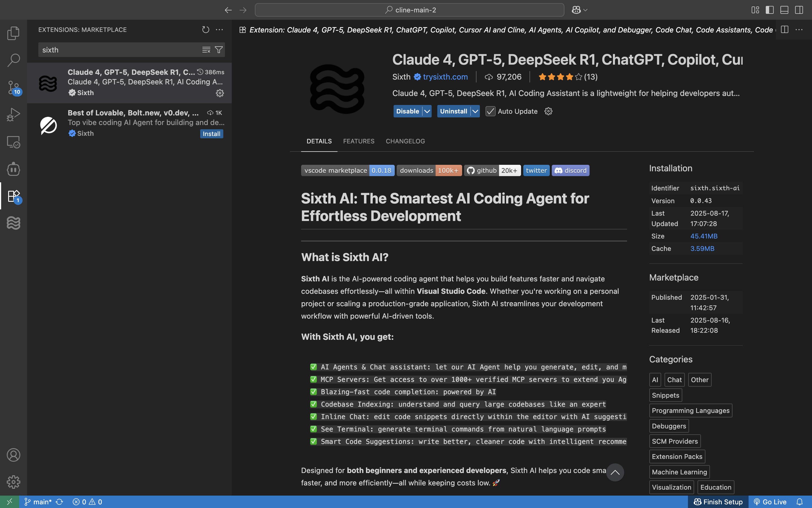Open notifications bell in status bar
The height and width of the screenshot is (508, 812).
click(800, 502)
